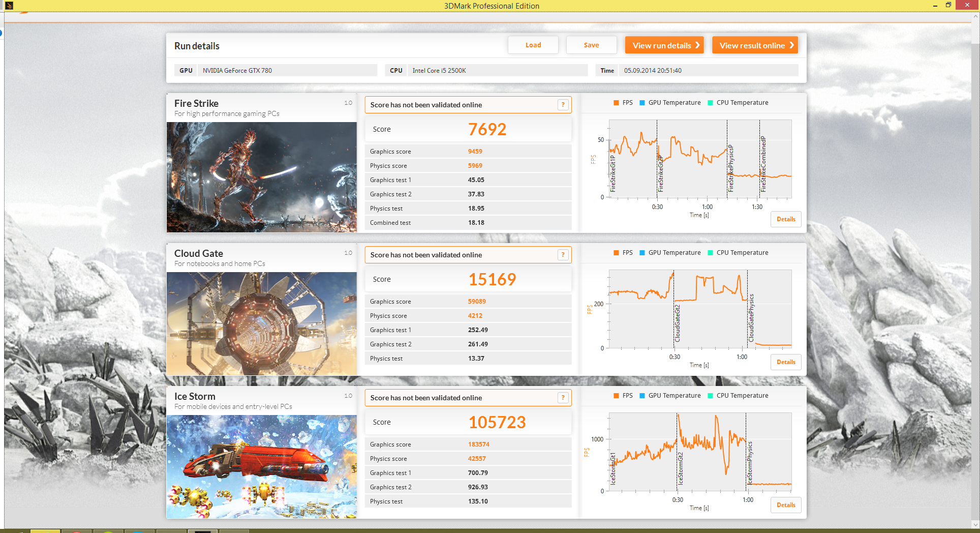This screenshot has height=533, width=980.
Task: Click CloudGatePhysics marker in Cloud Gate graph
Action: pos(751,318)
